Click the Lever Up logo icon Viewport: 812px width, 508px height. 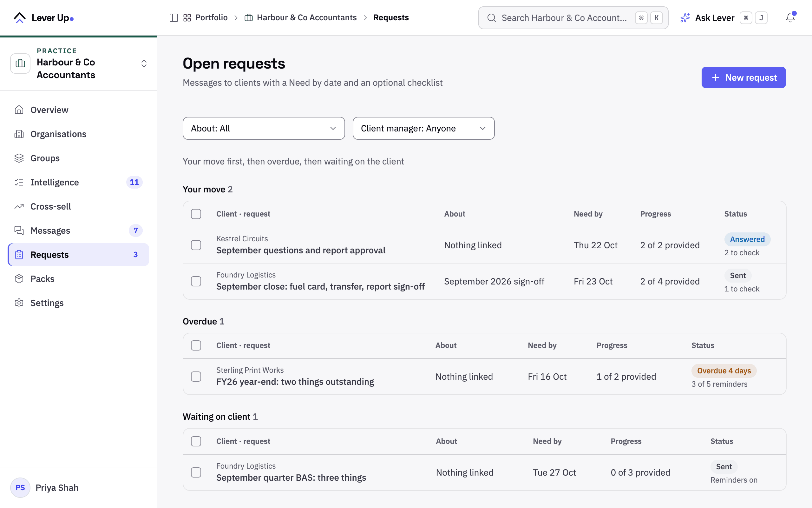pos(19,18)
